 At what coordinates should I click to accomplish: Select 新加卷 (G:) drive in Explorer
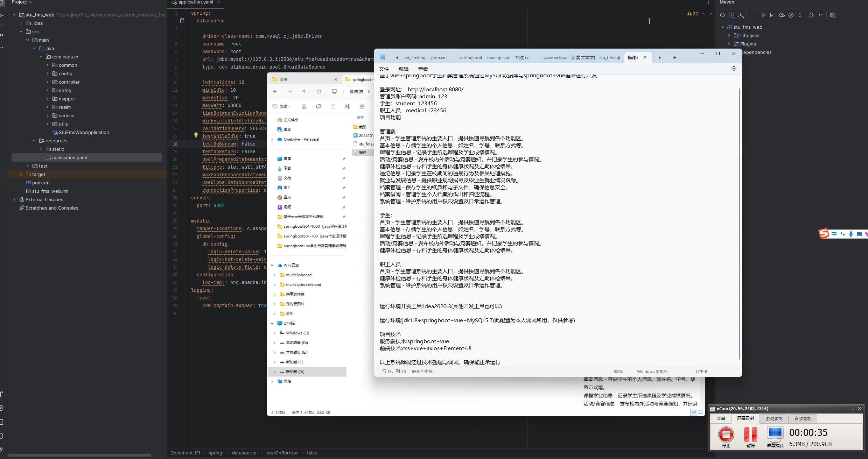coord(307,372)
